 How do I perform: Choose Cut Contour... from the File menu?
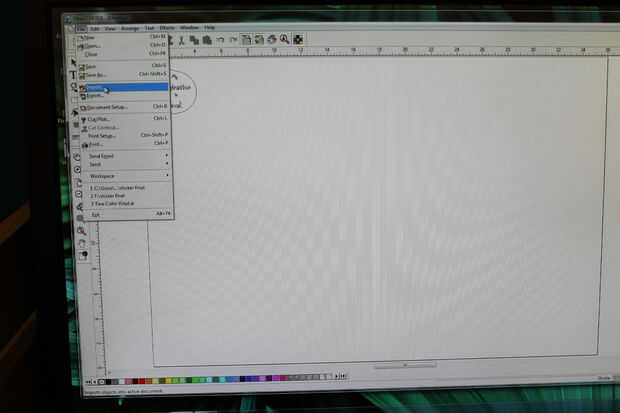click(125, 127)
